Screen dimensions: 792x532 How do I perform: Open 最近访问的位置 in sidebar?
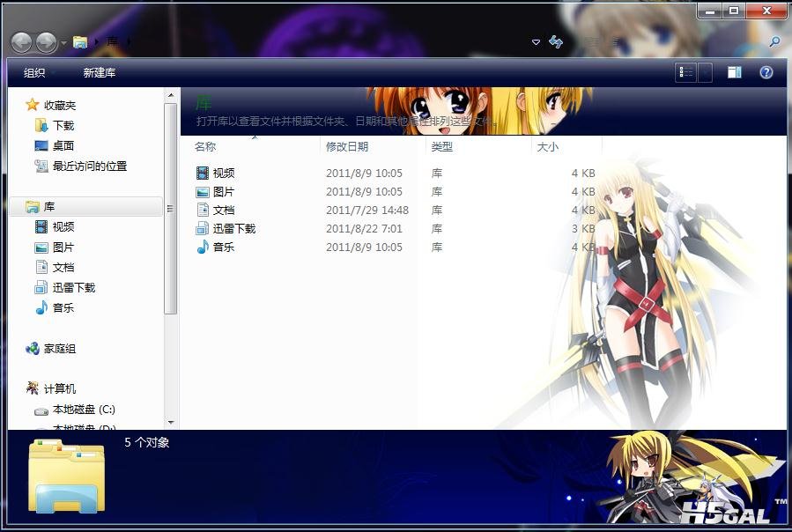click(x=90, y=166)
